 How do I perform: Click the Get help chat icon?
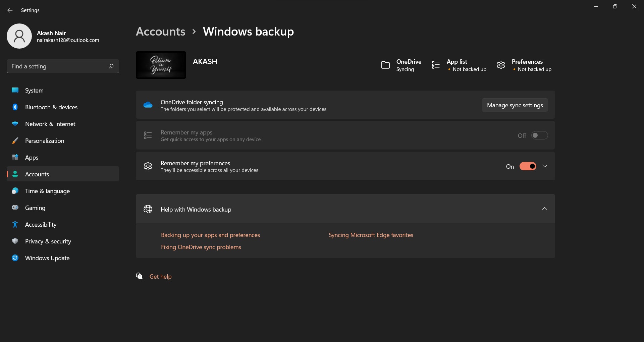[139, 276]
